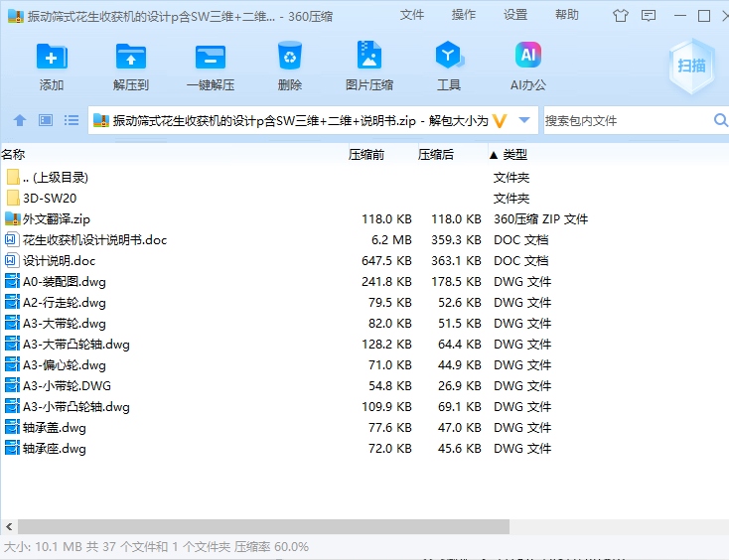729x560 pixels.
Task: Open the 图片压缩 image compression tool
Action: pyautogui.click(x=369, y=56)
